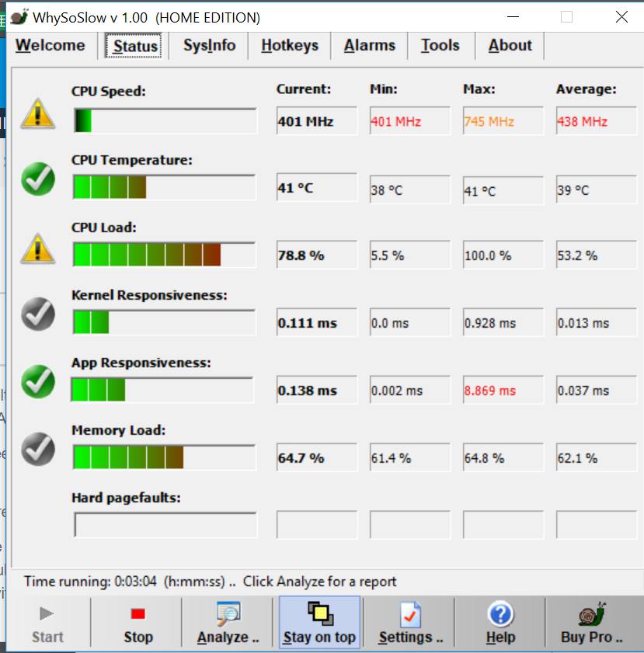Close the WhySoSlow window
644x653 pixels.
pos(621,17)
